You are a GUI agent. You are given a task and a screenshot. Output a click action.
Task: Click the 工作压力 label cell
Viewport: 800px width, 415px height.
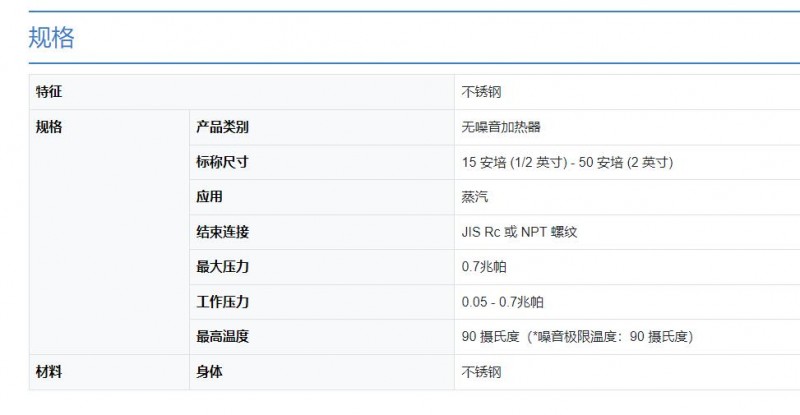pos(322,302)
